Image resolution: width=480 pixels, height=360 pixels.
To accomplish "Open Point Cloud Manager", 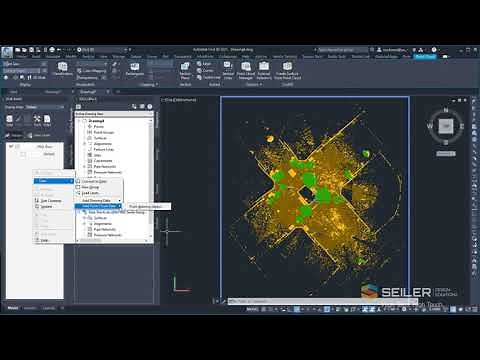I will pyautogui.click(x=246, y=71).
